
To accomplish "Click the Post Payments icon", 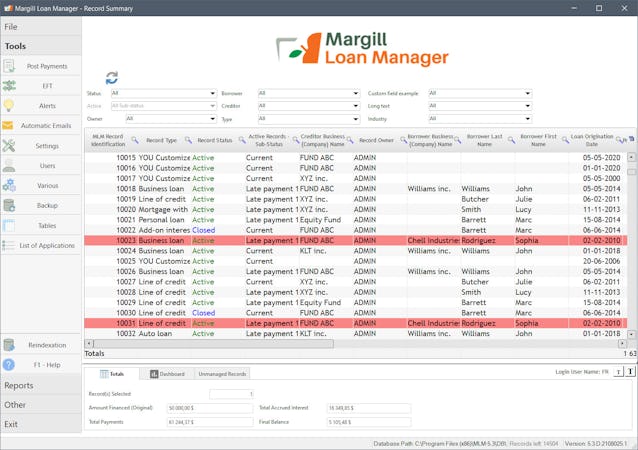I will 9,66.
